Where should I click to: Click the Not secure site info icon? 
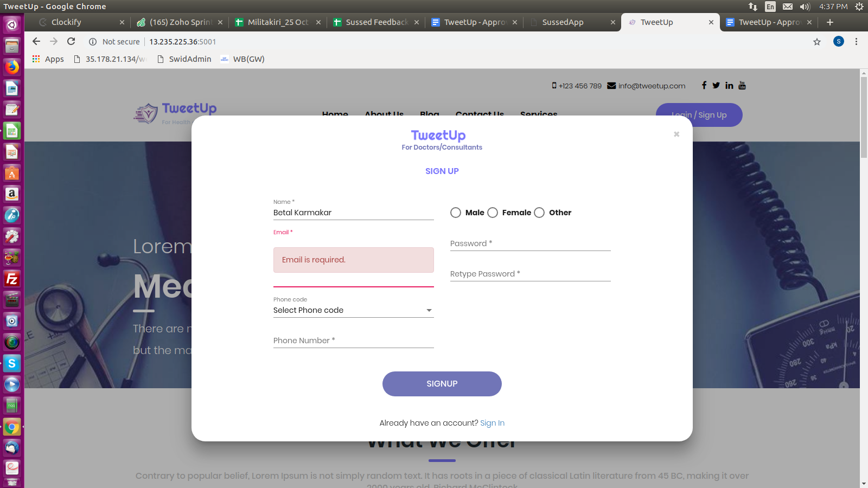click(93, 42)
